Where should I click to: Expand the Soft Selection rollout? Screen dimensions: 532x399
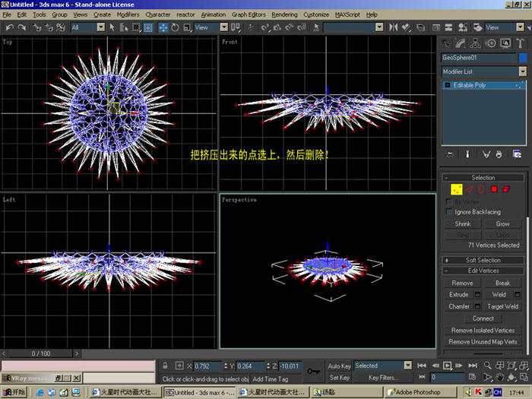tap(483, 260)
